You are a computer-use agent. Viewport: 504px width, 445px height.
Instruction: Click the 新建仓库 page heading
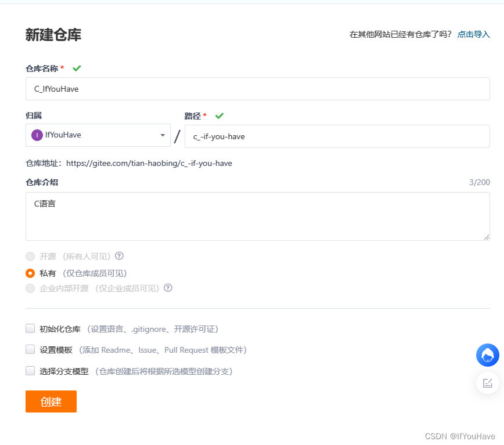(x=53, y=35)
